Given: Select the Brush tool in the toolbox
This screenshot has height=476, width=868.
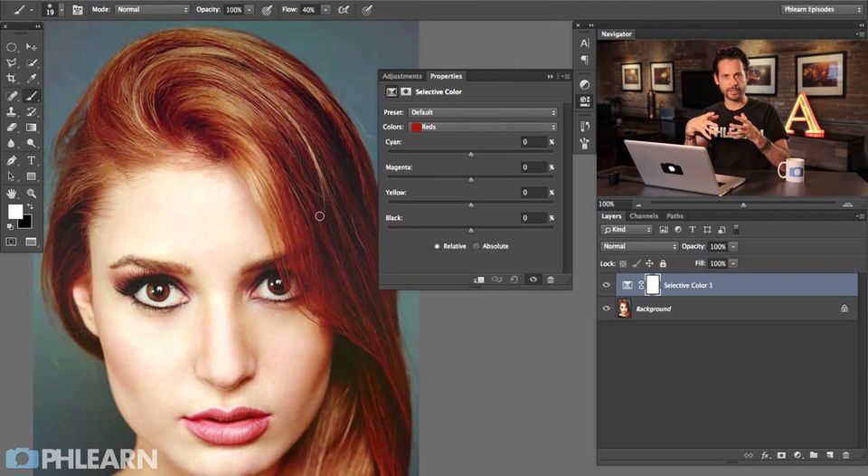Looking at the screenshot, I should 32,95.
